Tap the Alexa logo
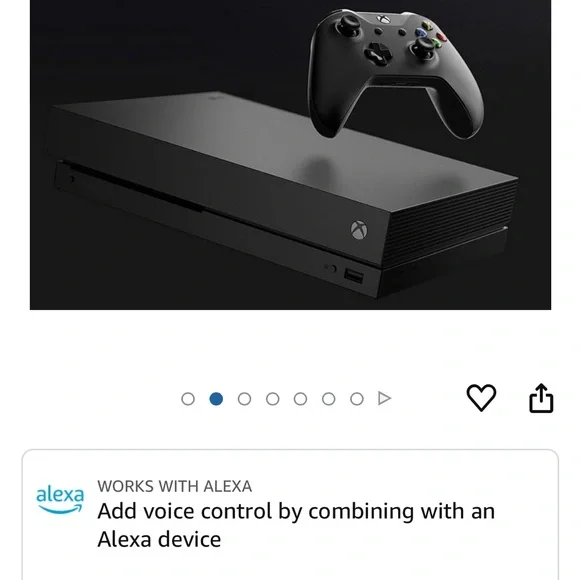Screen dimensions: 580x580 (x=60, y=499)
